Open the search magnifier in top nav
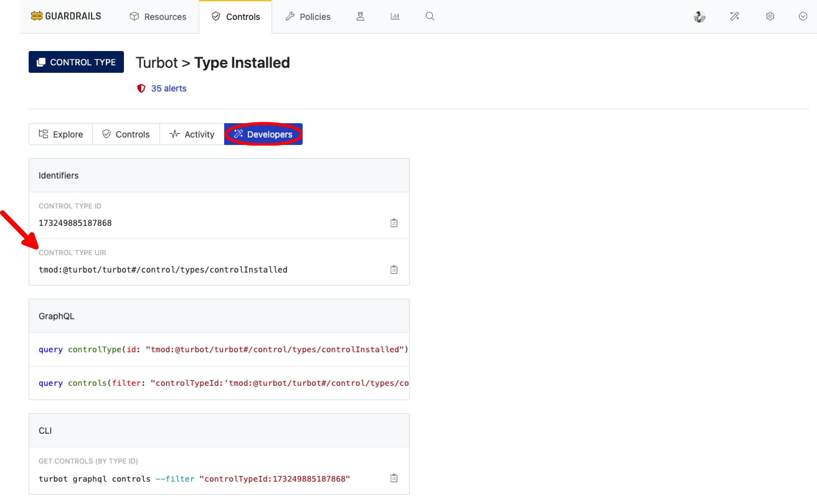 pos(430,16)
